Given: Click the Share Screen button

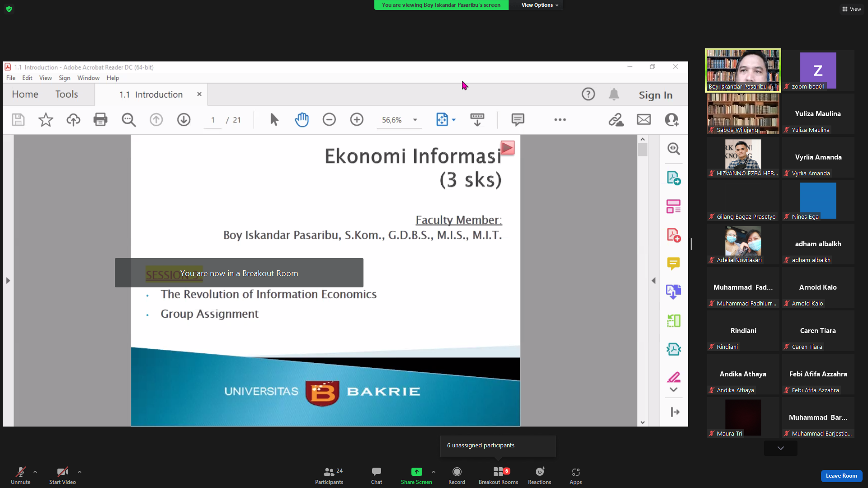Looking at the screenshot, I should (x=416, y=475).
